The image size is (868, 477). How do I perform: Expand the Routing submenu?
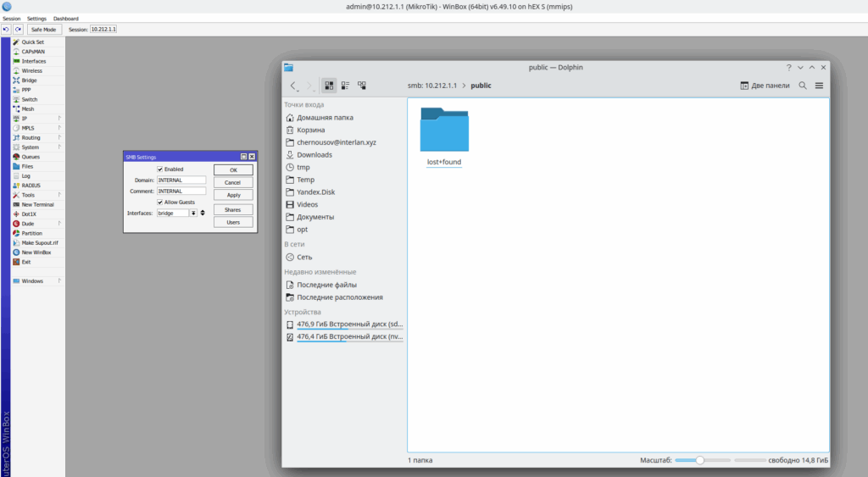pos(31,137)
